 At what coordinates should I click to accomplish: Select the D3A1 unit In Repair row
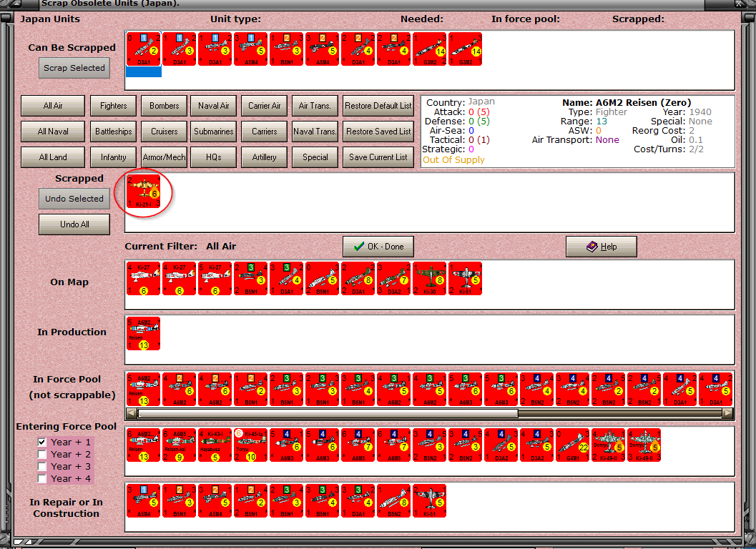pos(358,501)
